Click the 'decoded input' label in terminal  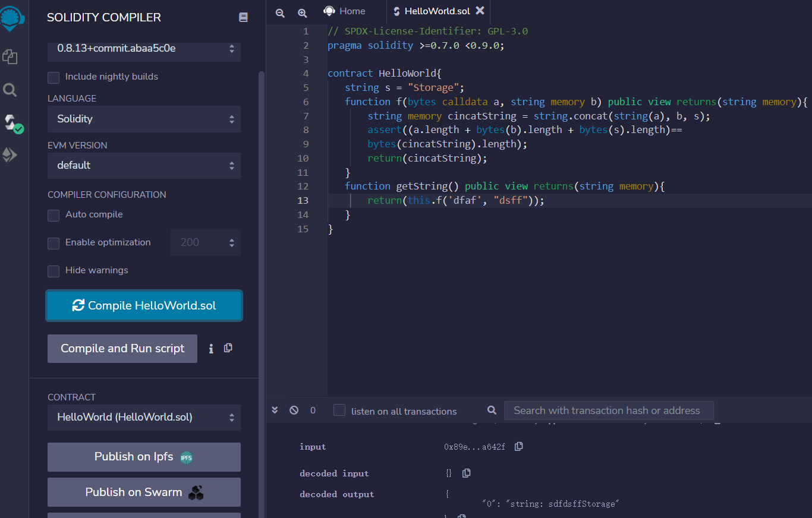click(334, 473)
